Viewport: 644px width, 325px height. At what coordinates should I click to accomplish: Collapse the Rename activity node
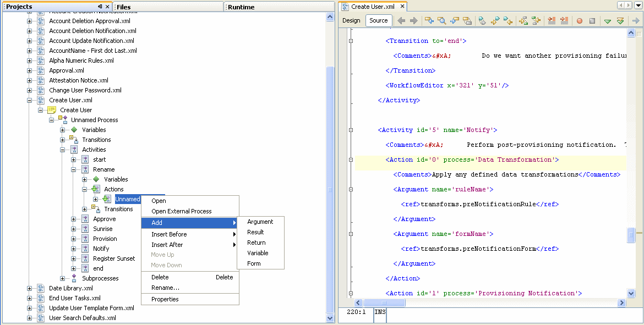[x=74, y=169]
